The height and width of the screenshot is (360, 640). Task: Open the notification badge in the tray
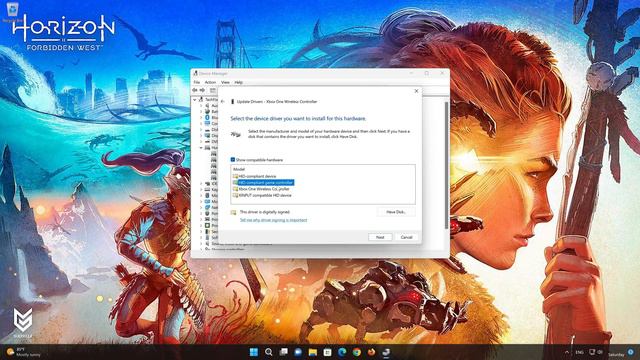click(631, 352)
